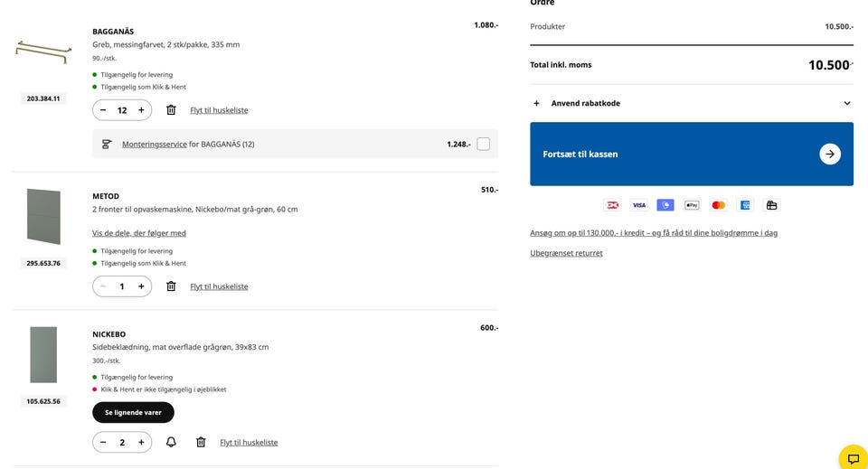Click Ubegrænset returret link
The height and width of the screenshot is (469, 868).
(x=566, y=253)
